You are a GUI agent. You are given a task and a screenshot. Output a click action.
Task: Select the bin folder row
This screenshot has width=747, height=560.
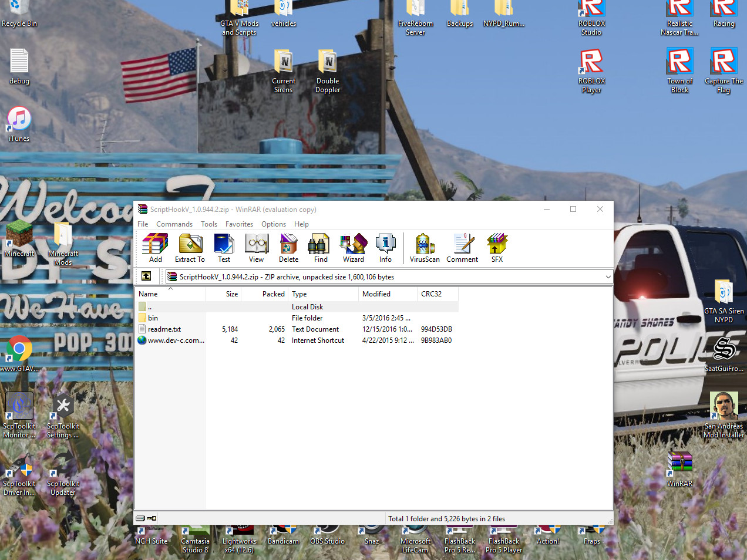coord(297,318)
